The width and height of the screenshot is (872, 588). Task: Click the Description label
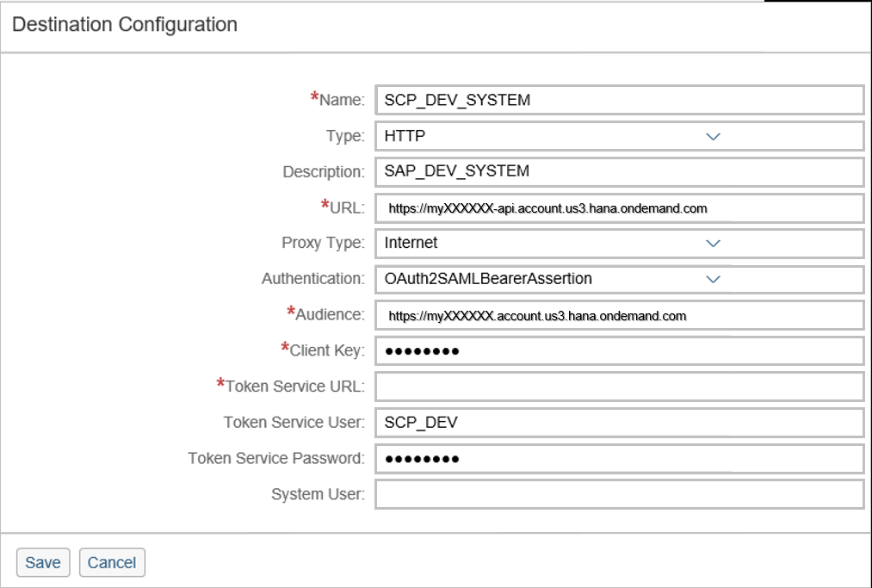(x=324, y=171)
